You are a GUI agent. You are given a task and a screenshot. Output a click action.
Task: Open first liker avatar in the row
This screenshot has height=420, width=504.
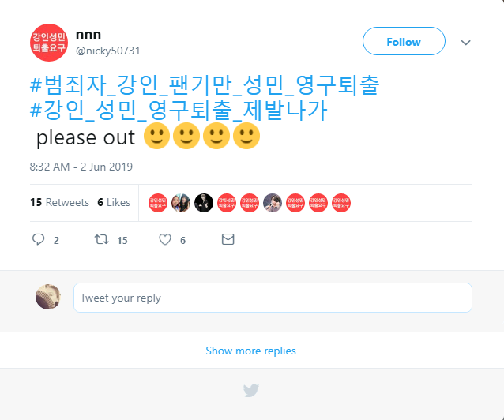pos(158,202)
